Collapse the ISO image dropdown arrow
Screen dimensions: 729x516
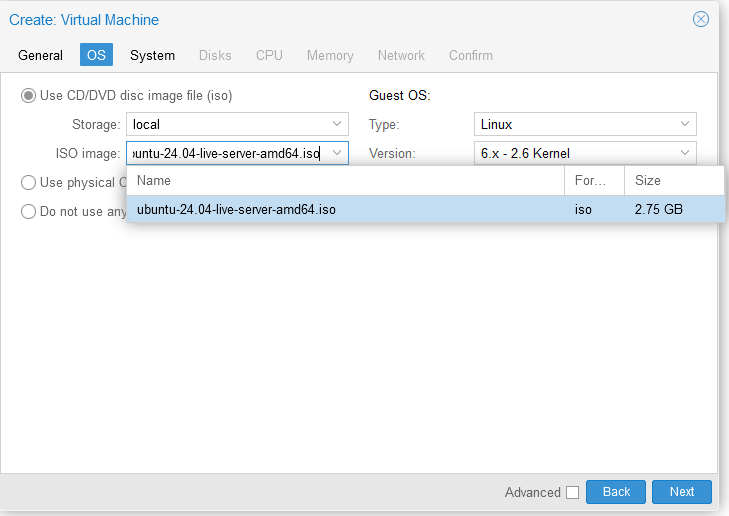[337, 153]
